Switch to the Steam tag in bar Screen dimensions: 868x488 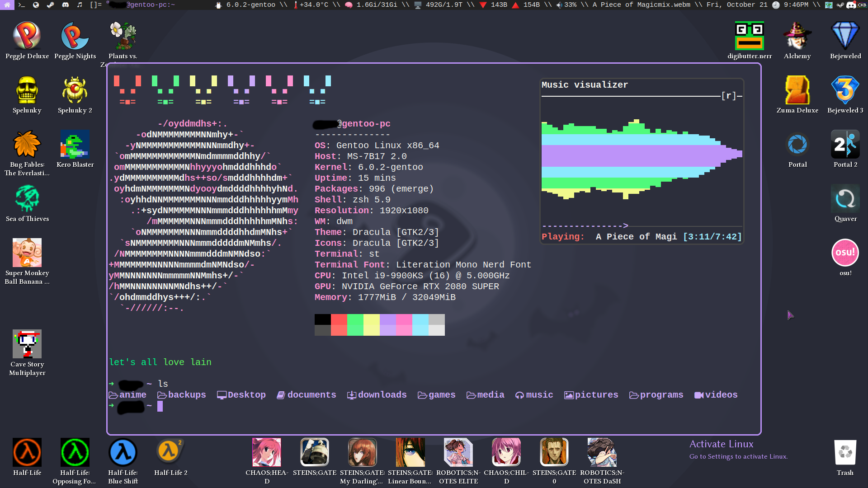pos(50,5)
